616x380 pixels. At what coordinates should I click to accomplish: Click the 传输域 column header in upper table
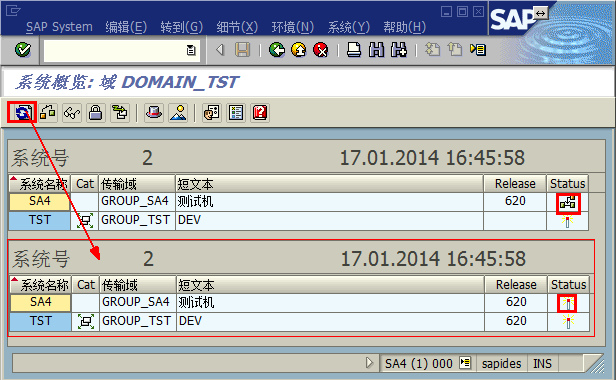[136, 184]
